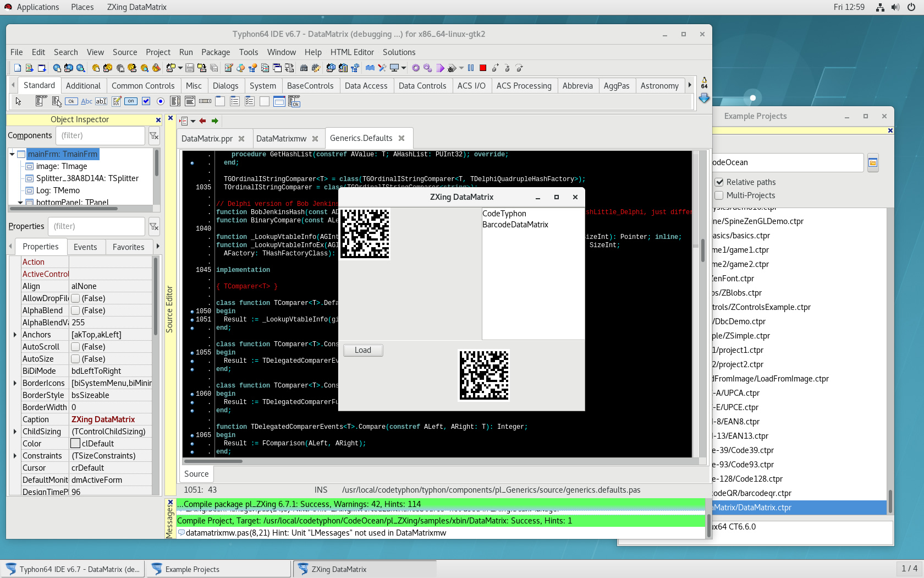Toggle the AllowDropFiles False checkbox
The image size is (924, 578).
click(76, 298)
